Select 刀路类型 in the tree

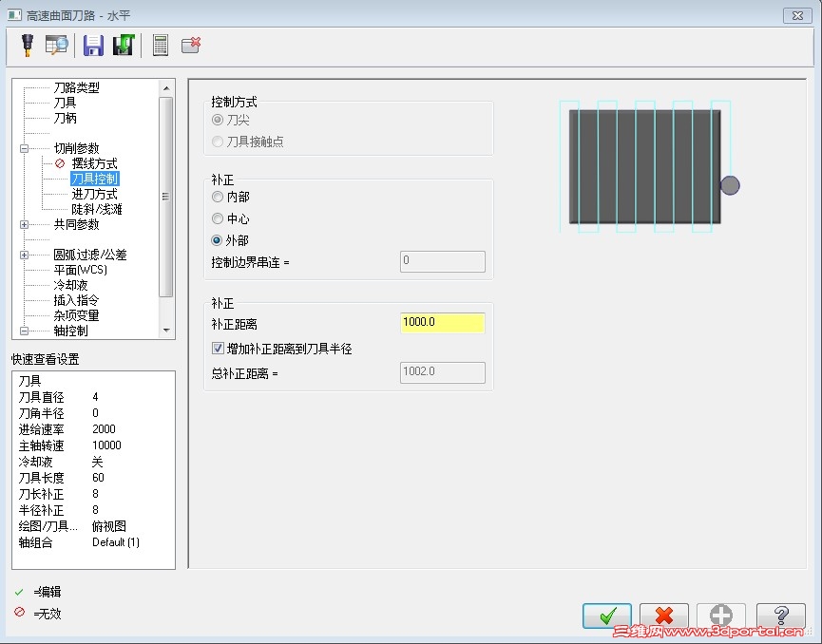coord(77,87)
